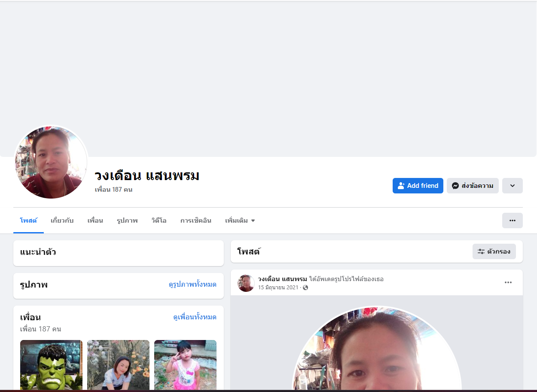
Task: Expand the เพิ่มเติม dropdown tab
Action: point(240,220)
